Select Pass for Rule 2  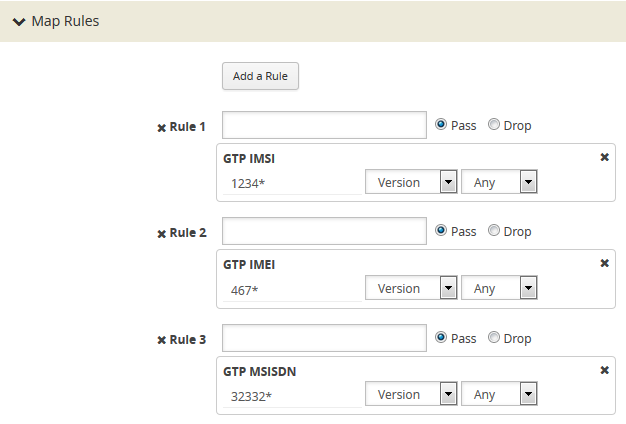tap(441, 231)
